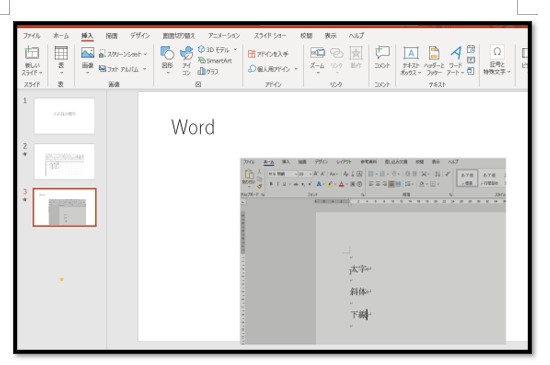
Task: Expand the 3D モデル dropdown arrow
Action: (235, 49)
